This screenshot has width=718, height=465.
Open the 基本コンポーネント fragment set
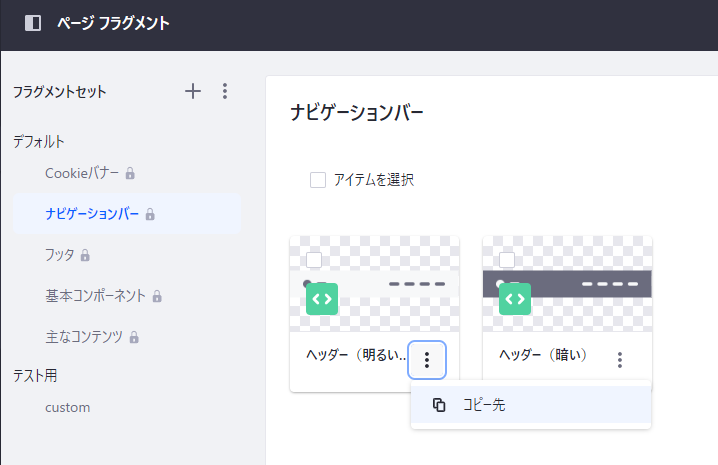coord(95,296)
